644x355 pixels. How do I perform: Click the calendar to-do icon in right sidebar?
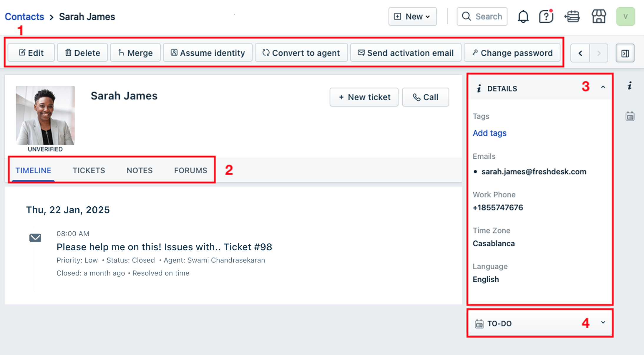tap(630, 116)
